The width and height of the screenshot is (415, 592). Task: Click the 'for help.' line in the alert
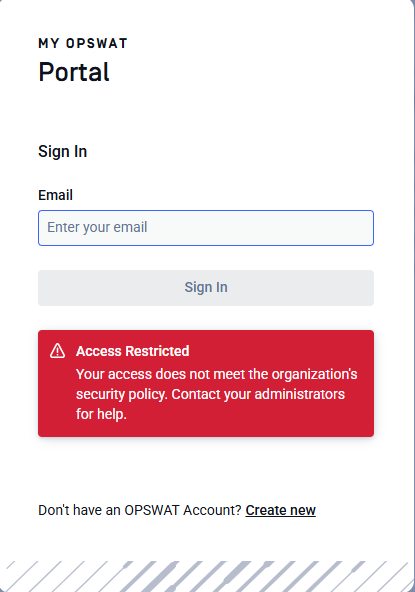point(101,414)
